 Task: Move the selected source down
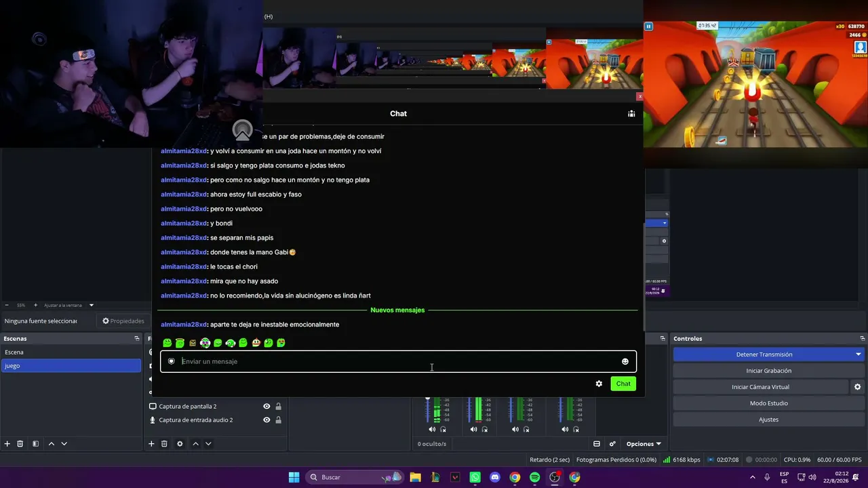pyautogui.click(x=208, y=444)
